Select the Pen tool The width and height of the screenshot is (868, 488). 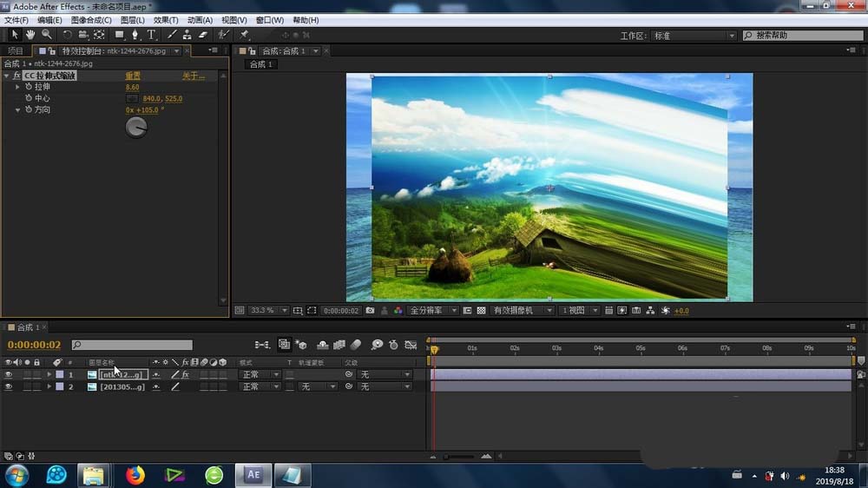(x=135, y=35)
